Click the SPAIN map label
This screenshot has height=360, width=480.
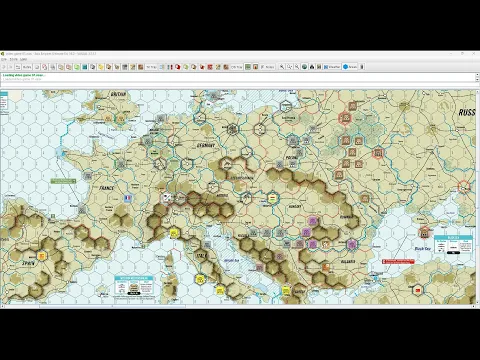coord(28,263)
